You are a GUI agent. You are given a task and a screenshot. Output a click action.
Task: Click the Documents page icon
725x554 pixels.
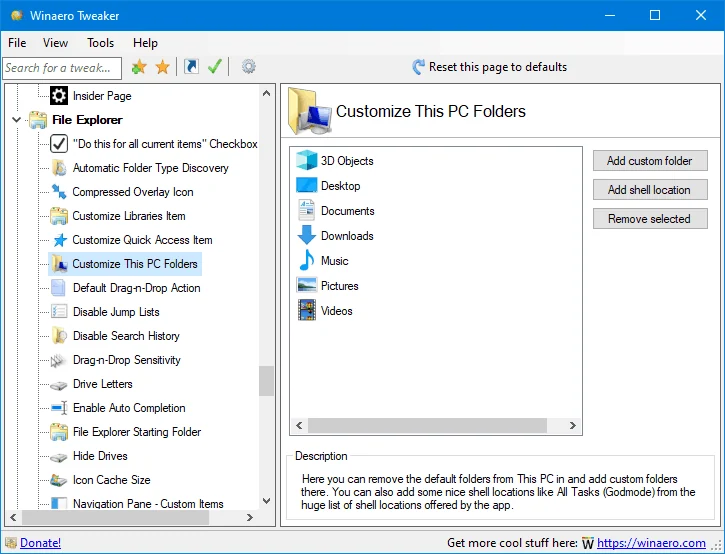coord(306,210)
